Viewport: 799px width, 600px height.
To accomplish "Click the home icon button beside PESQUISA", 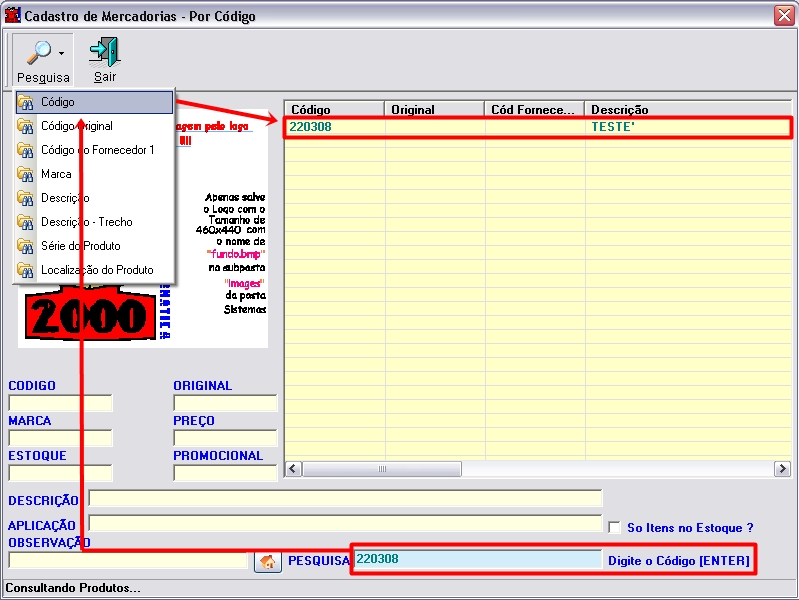I will coord(267,562).
